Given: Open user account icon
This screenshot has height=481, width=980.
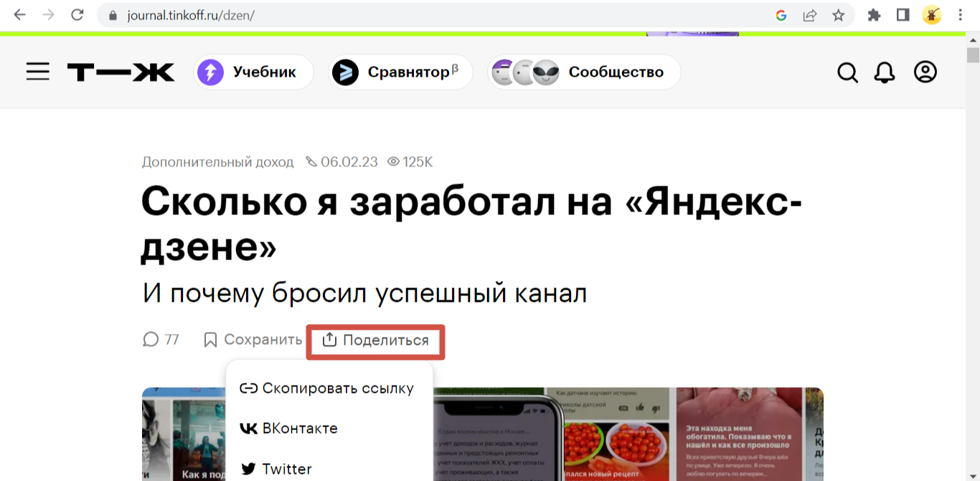Looking at the screenshot, I should 925,72.
